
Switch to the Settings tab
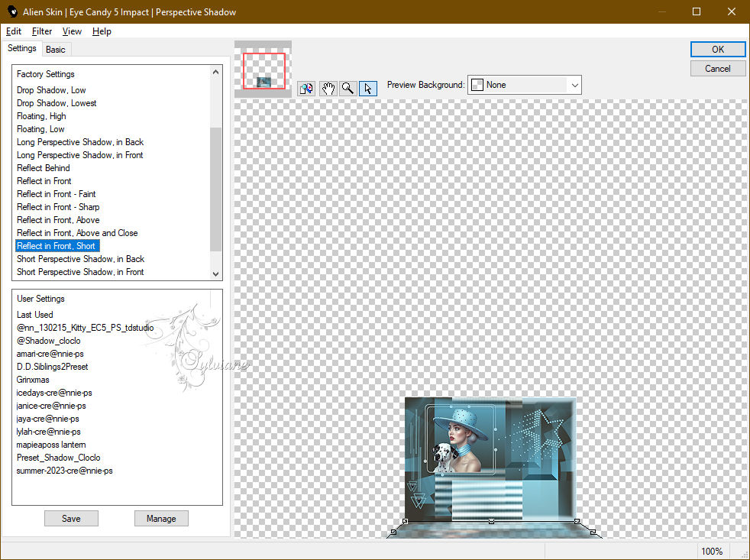pos(22,48)
